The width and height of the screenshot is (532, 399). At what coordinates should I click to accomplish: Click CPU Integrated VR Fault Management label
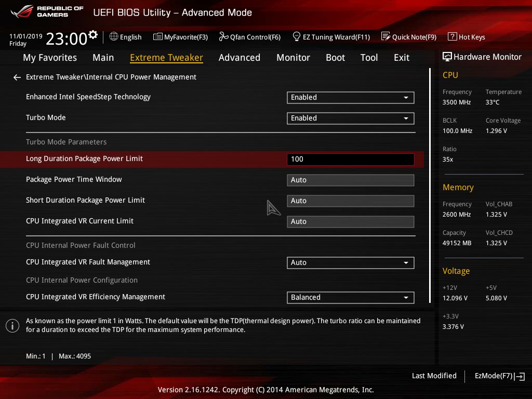pos(88,262)
